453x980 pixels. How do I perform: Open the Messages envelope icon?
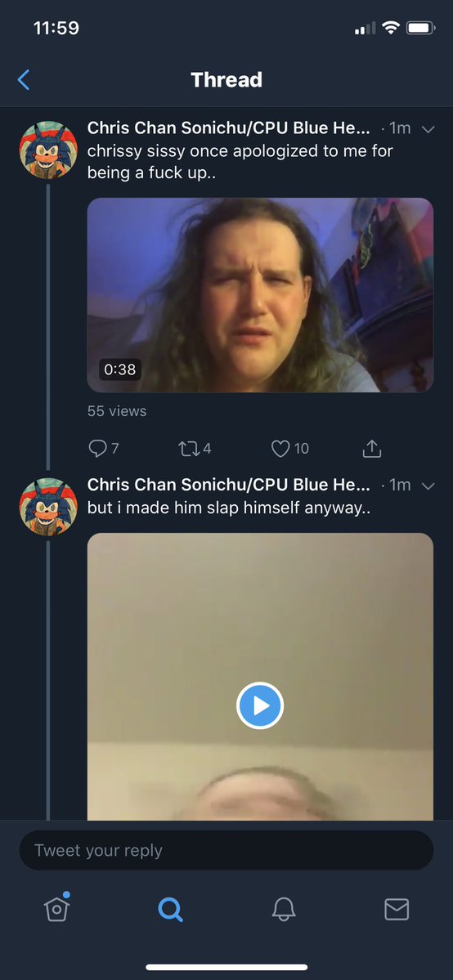click(x=397, y=910)
